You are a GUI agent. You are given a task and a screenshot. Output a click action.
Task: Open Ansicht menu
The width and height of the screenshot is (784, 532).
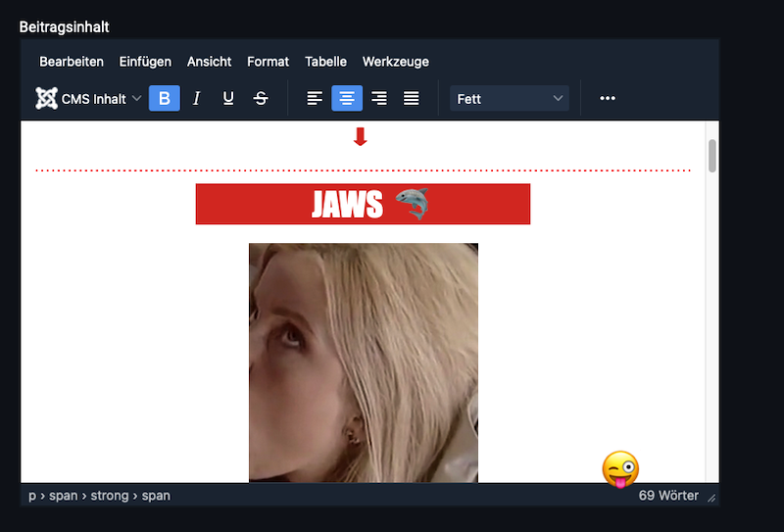(209, 62)
